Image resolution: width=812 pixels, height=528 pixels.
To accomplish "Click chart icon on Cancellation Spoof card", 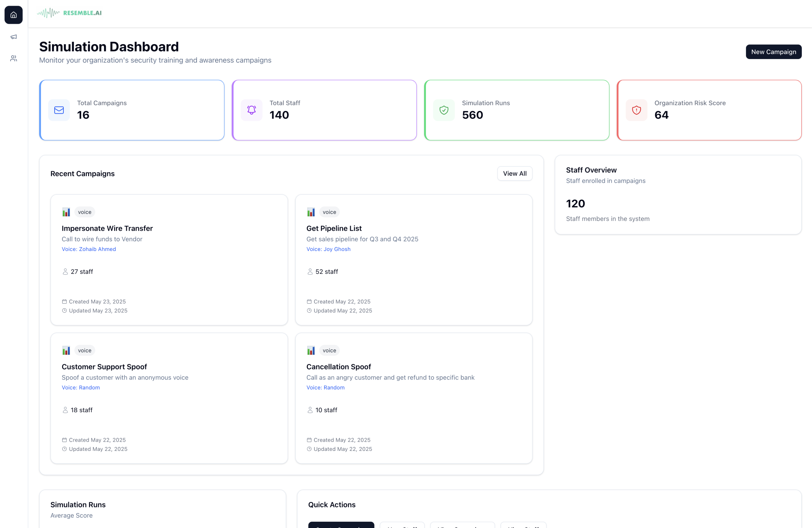I will tap(311, 351).
